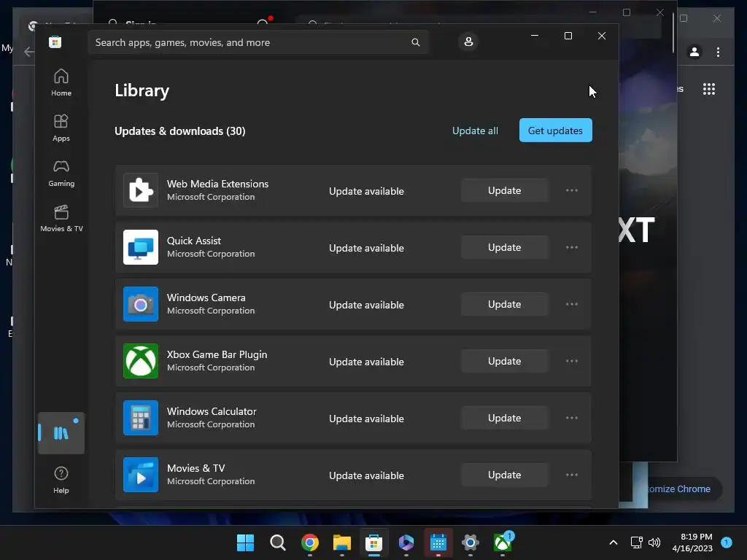Click the Microsoft Store logo icon
This screenshot has width=747, height=560.
pos(55,42)
